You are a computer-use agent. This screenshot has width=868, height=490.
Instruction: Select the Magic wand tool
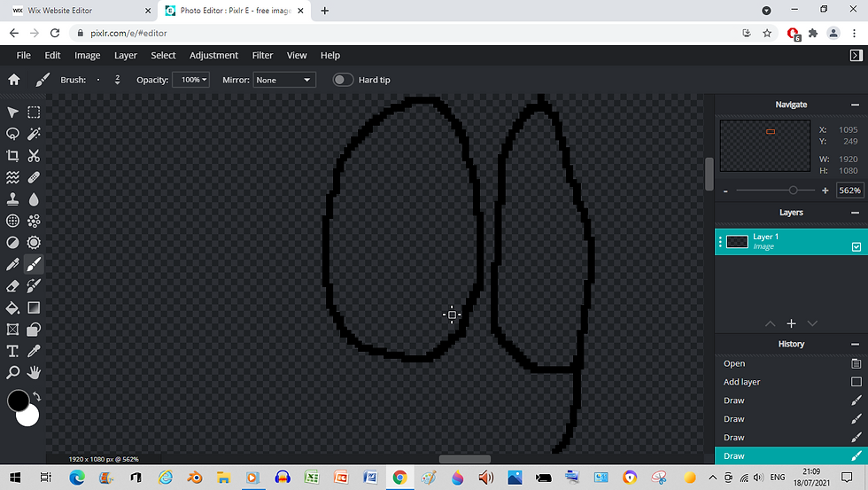click(x=34, y=134)
